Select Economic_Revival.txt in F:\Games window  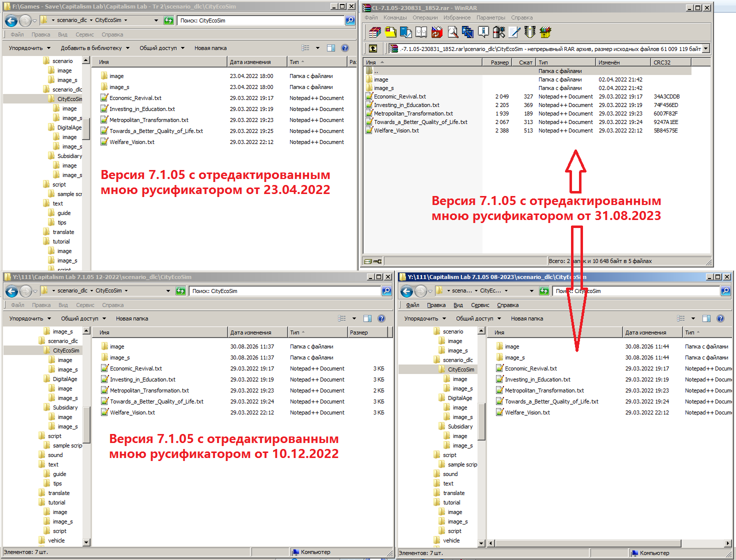(x=135, y=98)
